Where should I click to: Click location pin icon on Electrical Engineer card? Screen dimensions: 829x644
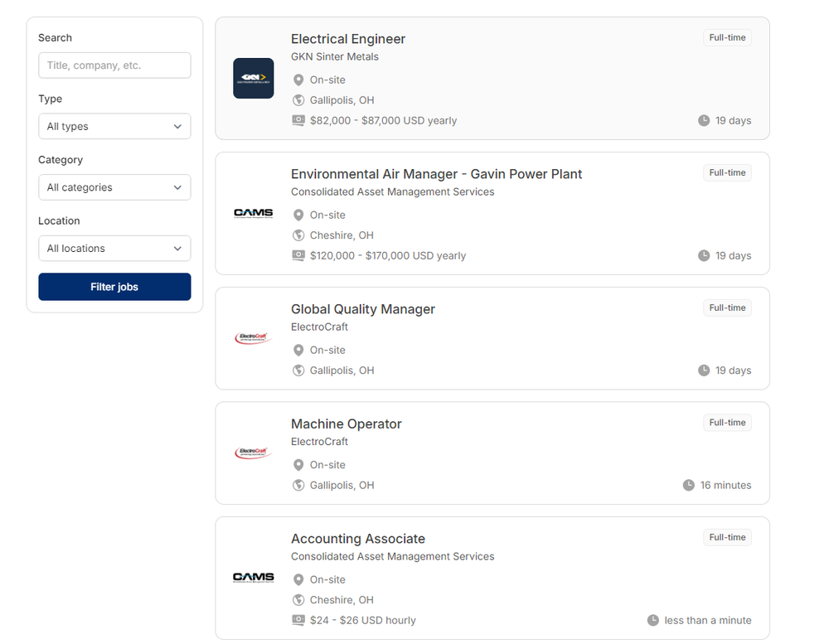[x=298, y=80]
